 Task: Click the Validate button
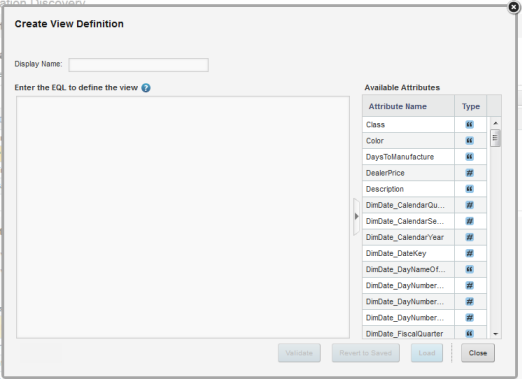tap(299, 353)
